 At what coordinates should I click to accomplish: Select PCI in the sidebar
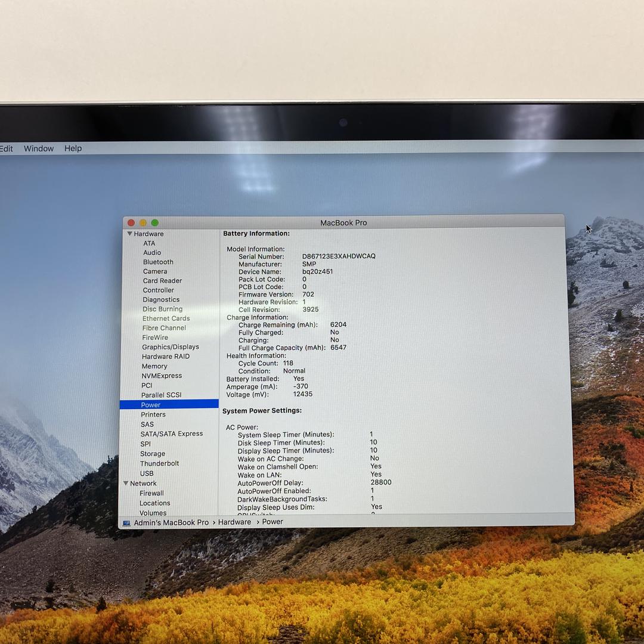[147, 386]
